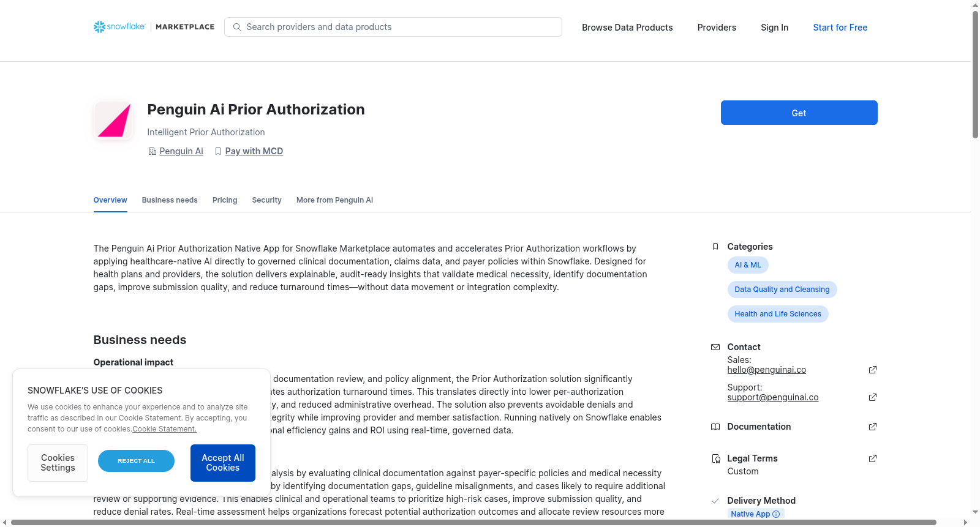Open external link icon for support@penguinai.co

click(x=873, y=397)
